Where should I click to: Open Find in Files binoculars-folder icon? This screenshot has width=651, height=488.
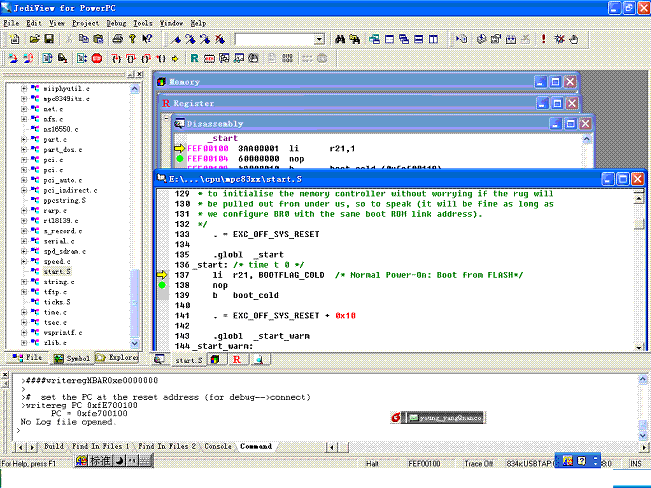tap(354, 39)
